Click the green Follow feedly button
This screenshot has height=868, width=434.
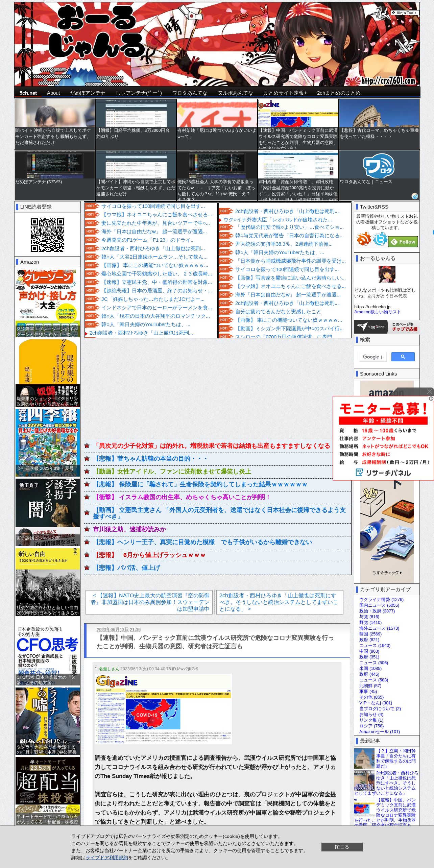[x=403, y=242]
